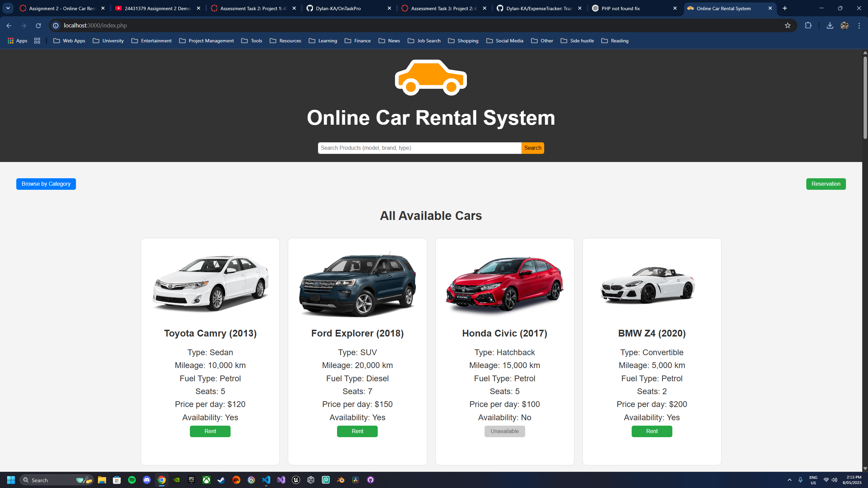Viewport: 868px width, 488px height.
Task: Go back to the previous page
Action: (x=9, y=25)
